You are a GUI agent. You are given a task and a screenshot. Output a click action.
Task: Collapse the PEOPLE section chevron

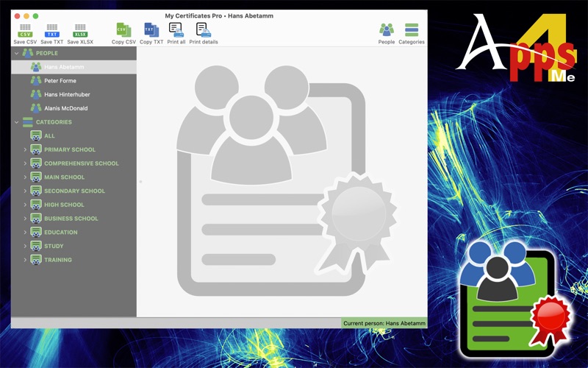click(x=16, y=53)
